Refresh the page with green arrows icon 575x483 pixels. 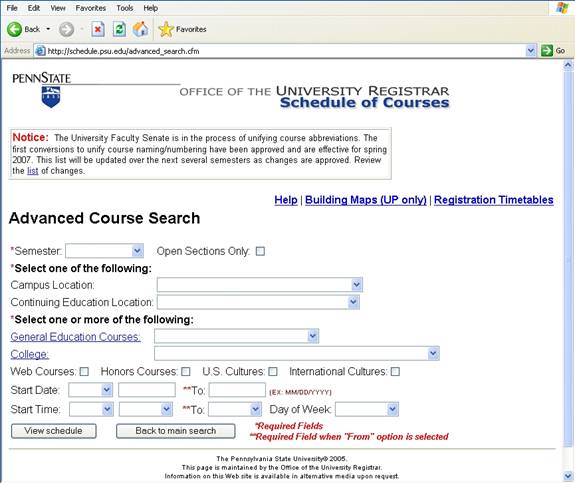point(119,29)
